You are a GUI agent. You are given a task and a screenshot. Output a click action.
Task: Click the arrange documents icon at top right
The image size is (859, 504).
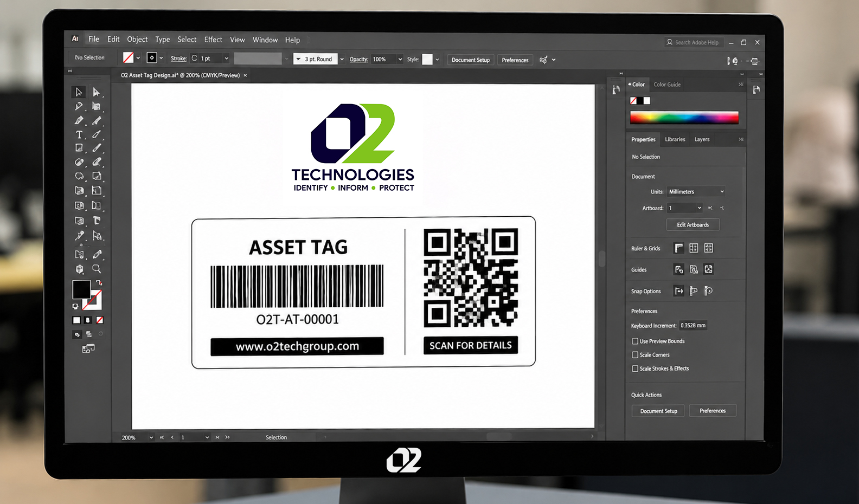click(754, 61)
